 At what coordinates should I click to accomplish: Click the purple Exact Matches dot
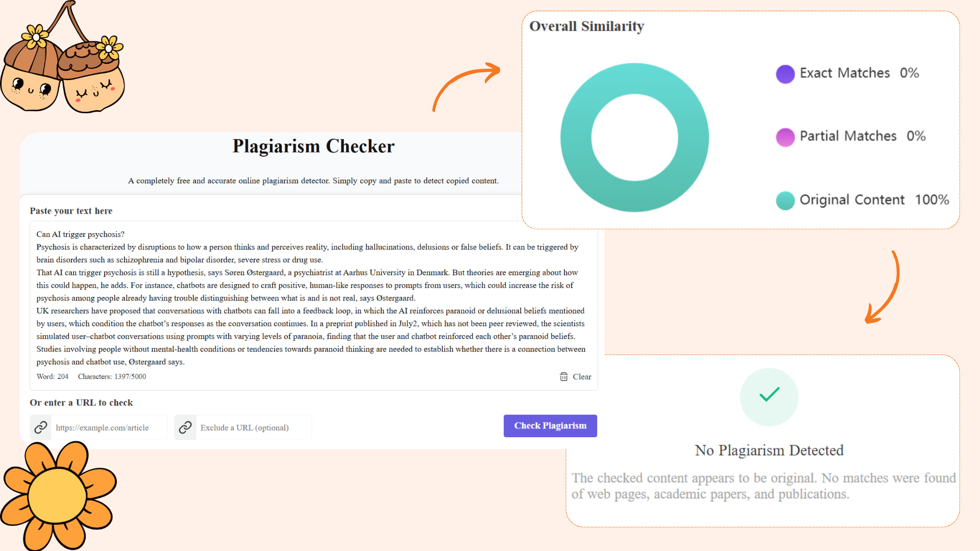[785, 74]
